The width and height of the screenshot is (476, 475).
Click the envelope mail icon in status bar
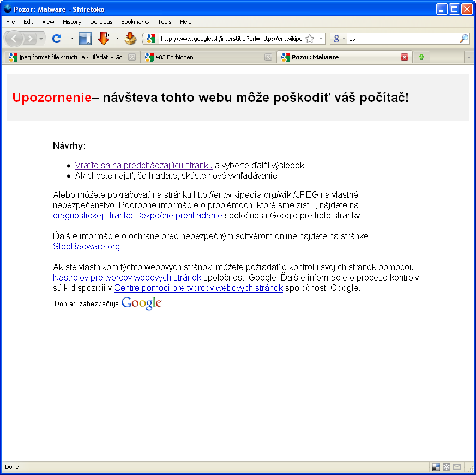click(x=457, y=466)
